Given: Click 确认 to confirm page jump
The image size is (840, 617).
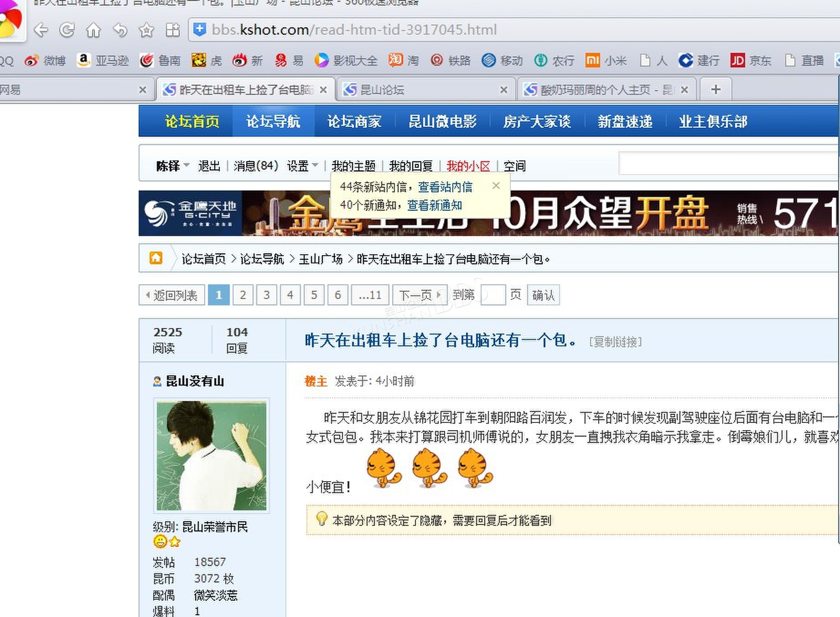Looking at the screenshot, I should (x=544, y=295).
